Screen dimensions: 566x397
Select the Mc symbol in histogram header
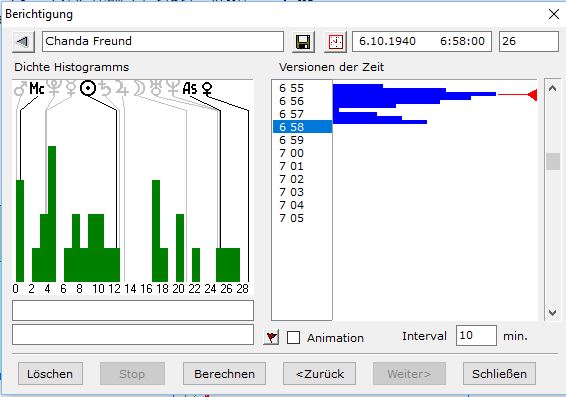point(37,88)
